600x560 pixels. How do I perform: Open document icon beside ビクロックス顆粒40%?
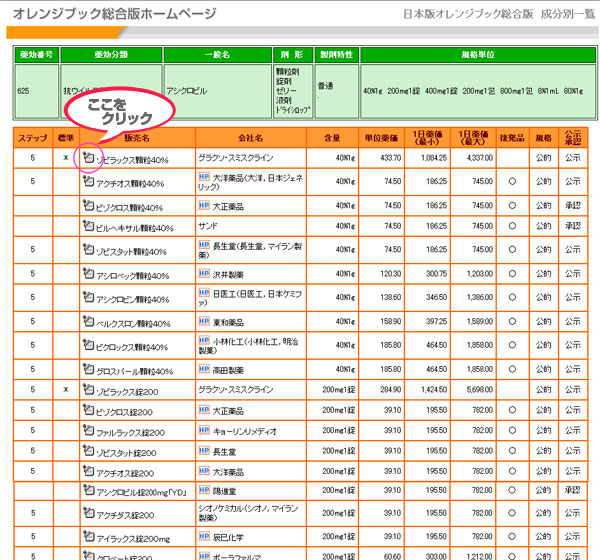[x=88, y=345]
